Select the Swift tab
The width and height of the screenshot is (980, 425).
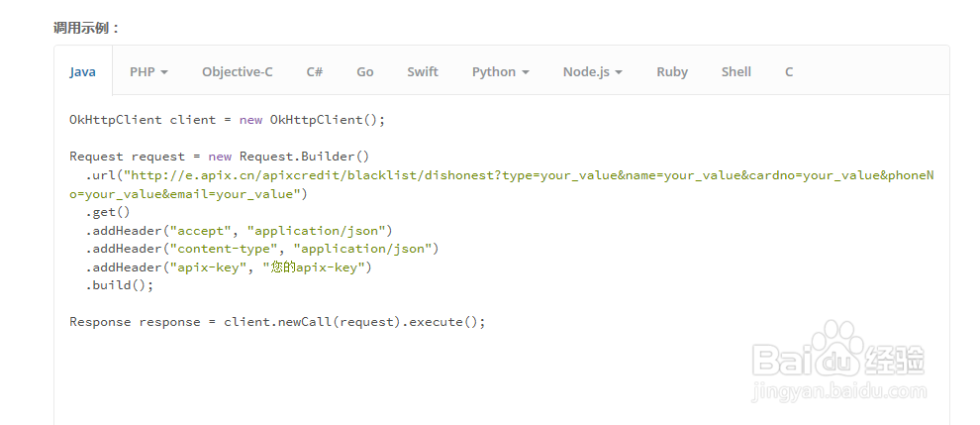pos(423,71)
